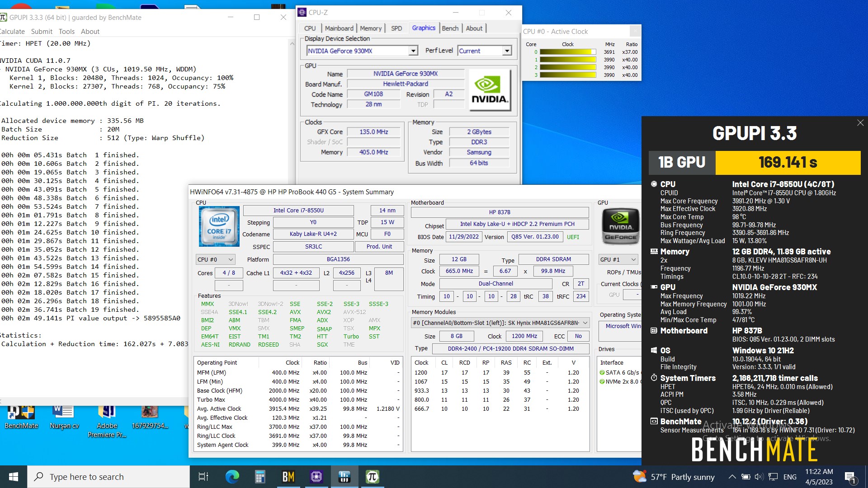Select the Graphics tab in CPU-Z
The width and height of the screenshot is (868, 488).
[424, 28]
